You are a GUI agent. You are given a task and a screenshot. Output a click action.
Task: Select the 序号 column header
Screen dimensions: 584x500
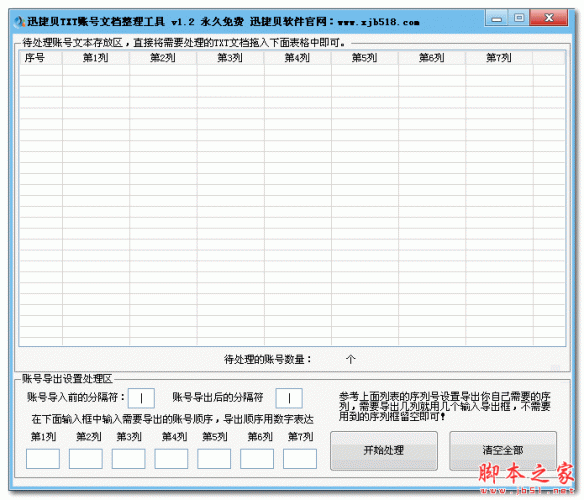tap(41, 58)
